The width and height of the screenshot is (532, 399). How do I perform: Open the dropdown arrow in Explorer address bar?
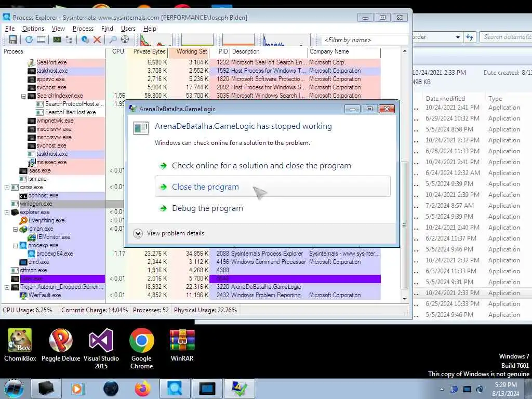coord(458,37)
